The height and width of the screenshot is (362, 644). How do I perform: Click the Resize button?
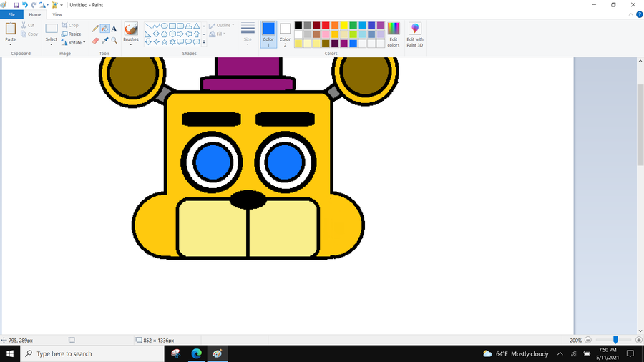[x=71, y=34]
